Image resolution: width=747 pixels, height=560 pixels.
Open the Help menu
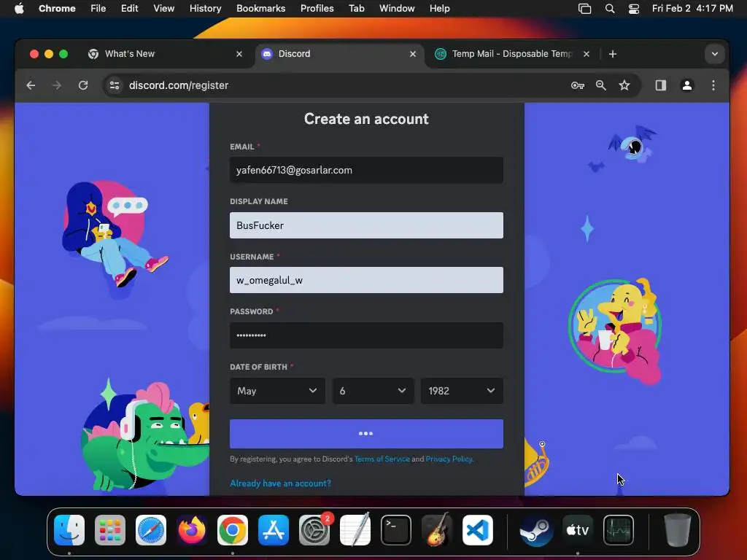click(x=439, y=9)
